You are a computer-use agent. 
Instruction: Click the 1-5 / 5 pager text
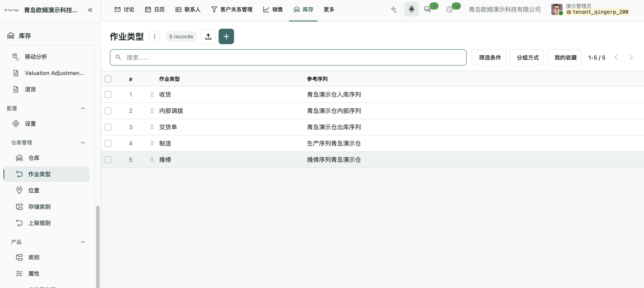597,58
